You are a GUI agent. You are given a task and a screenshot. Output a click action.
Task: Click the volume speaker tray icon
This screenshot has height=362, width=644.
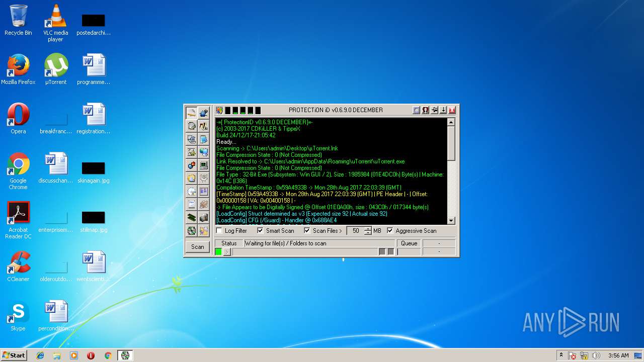click(596, 355)
